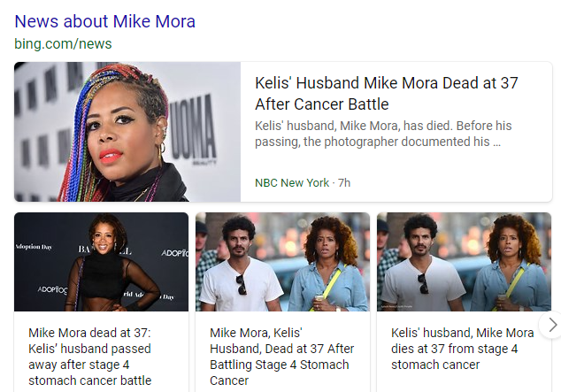
Task: Click the ellipsis ending the top story snippet
Action: coord(497,142)
